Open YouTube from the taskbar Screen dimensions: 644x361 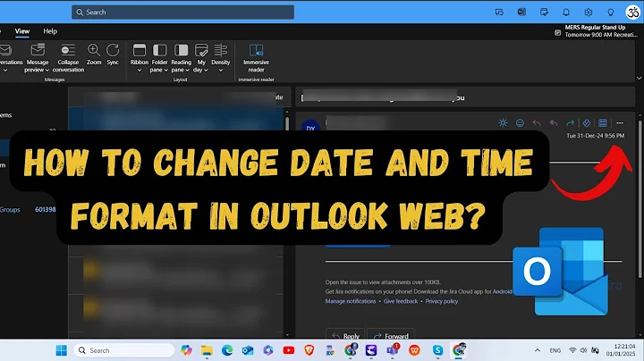coord(289,350)
